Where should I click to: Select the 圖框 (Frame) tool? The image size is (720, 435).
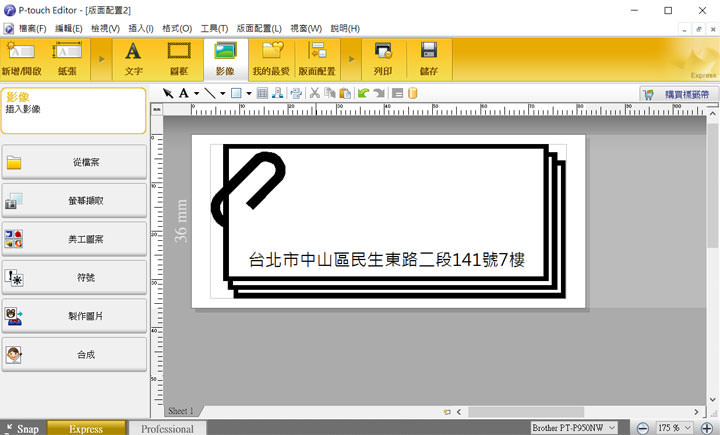[179, 59]
